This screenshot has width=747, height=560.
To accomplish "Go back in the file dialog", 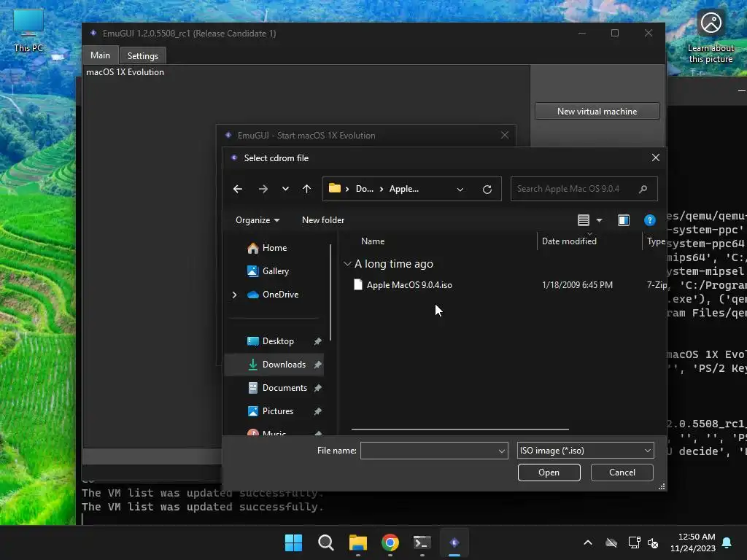I will click(x=238, y=189).
